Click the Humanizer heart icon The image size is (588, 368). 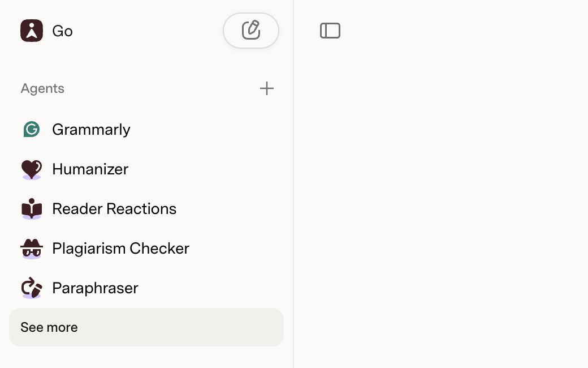click(32, 169)
